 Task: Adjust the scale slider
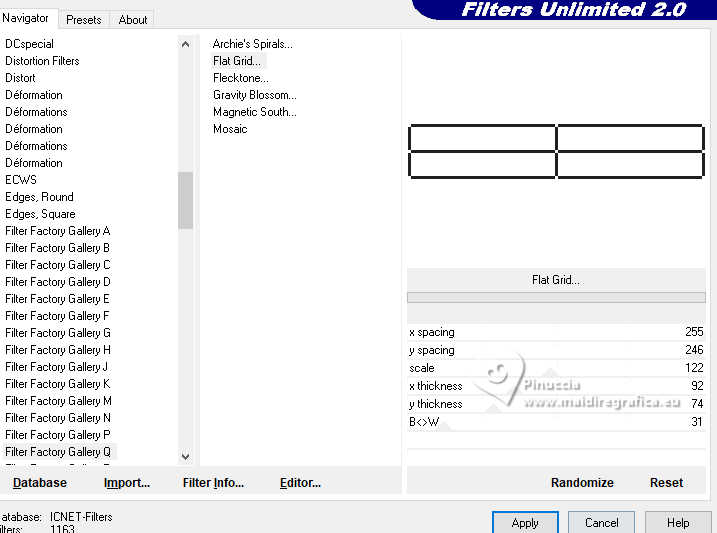(556, 368)
